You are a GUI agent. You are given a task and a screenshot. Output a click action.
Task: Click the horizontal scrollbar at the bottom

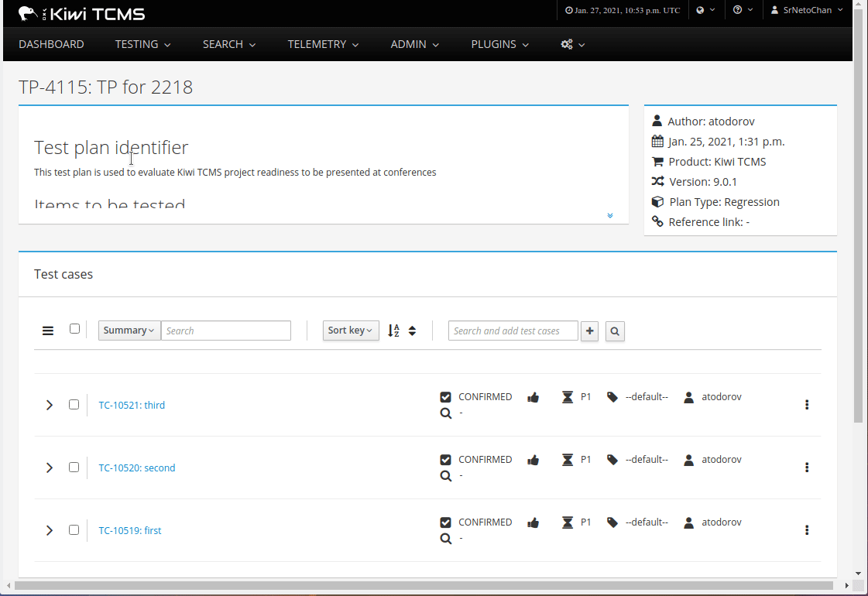(x=424, y=585)
